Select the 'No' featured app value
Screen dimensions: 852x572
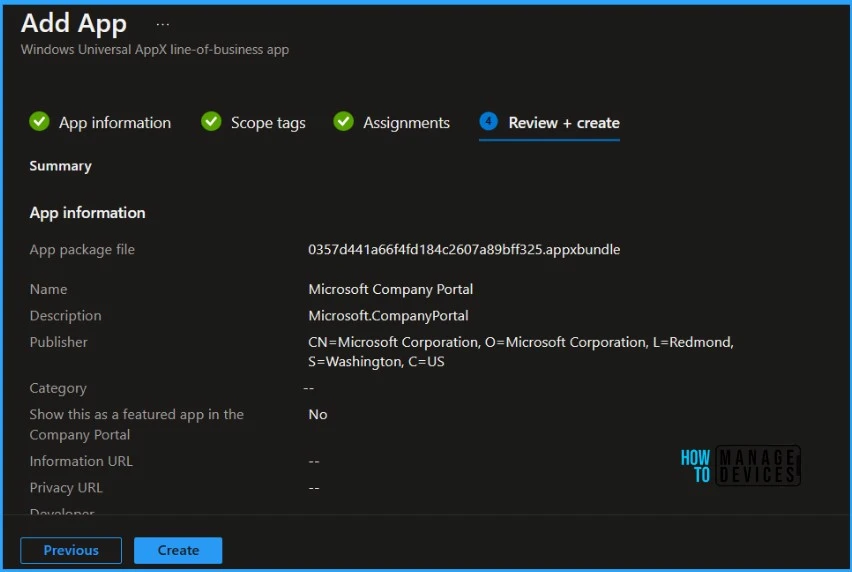(x=317, y=414)
